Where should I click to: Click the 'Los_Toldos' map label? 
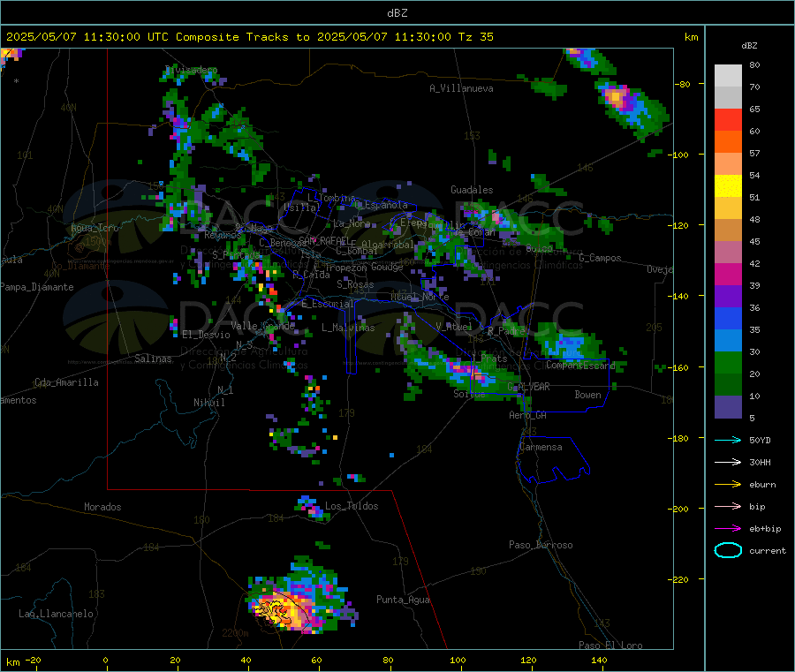[x=352, y=506]
